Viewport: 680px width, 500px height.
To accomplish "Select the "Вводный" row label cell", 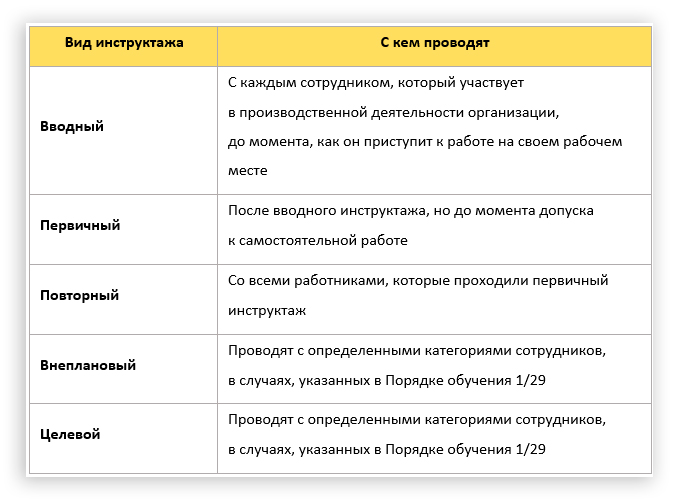I will click(72, 127).
